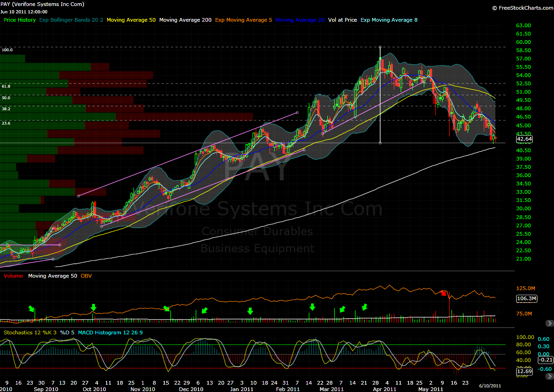Click the OBV value tag 106.3M
The image size is (554, 392).
526,298
